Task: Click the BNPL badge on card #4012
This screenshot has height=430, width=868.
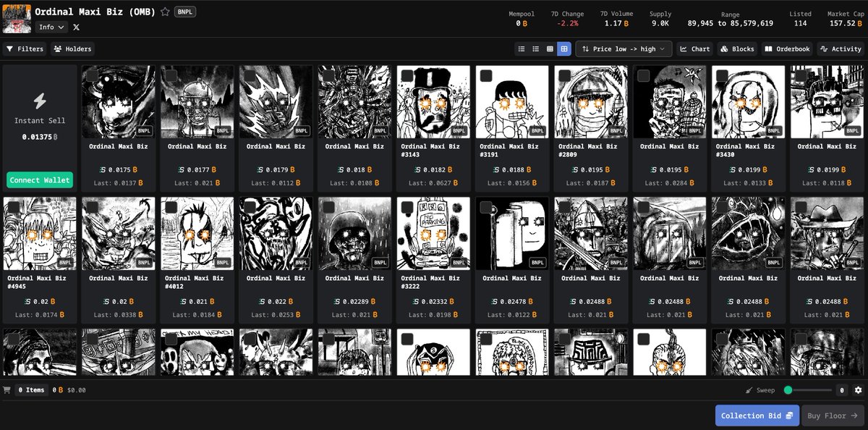Action: (x=223, y=263)
